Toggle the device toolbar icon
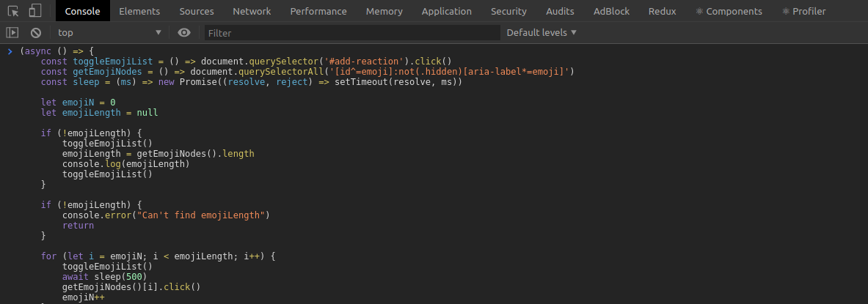The height and width of the screenshot is (304, 868). (35, 11)
